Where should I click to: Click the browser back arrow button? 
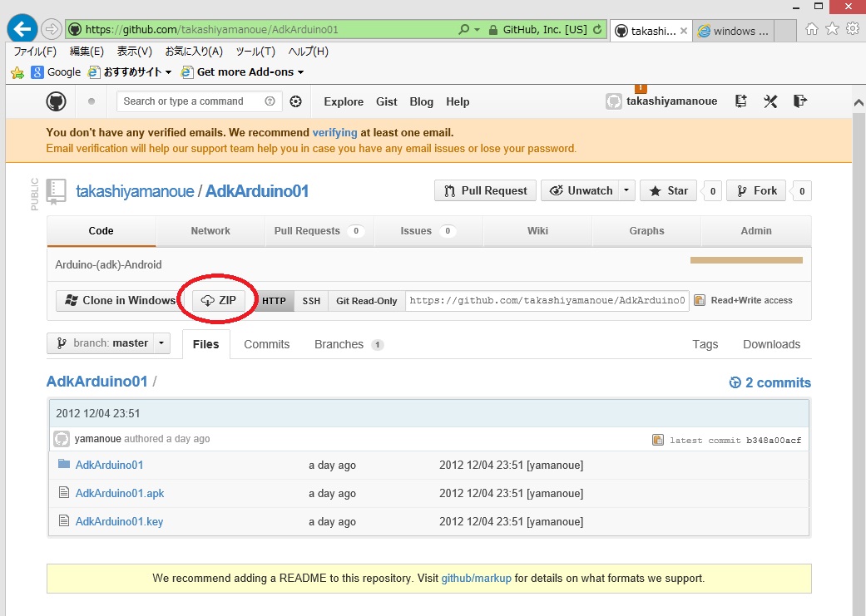[x=22, y=29]
